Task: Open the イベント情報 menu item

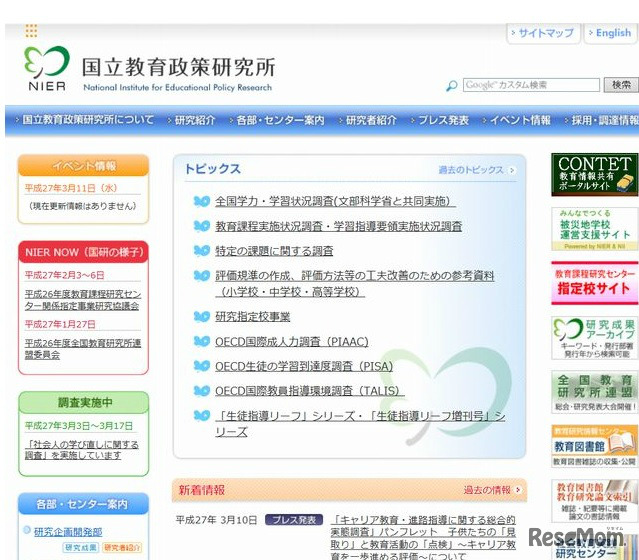Action: tap(516, 120)
